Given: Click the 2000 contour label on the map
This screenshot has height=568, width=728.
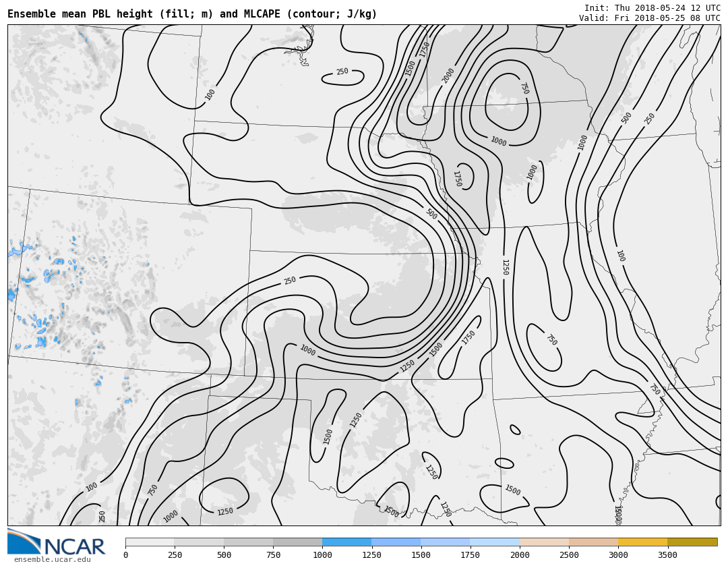Looking at the screenshot, I should [448, 75].
